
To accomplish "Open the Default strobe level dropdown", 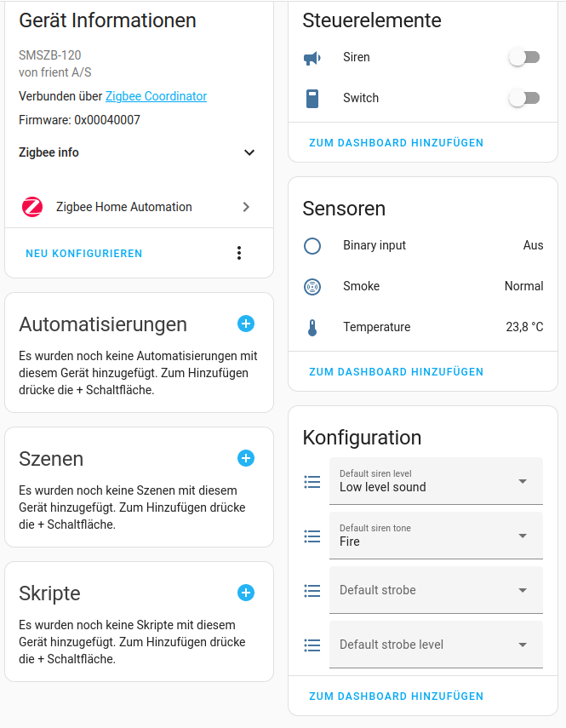I will click(436, 645).
